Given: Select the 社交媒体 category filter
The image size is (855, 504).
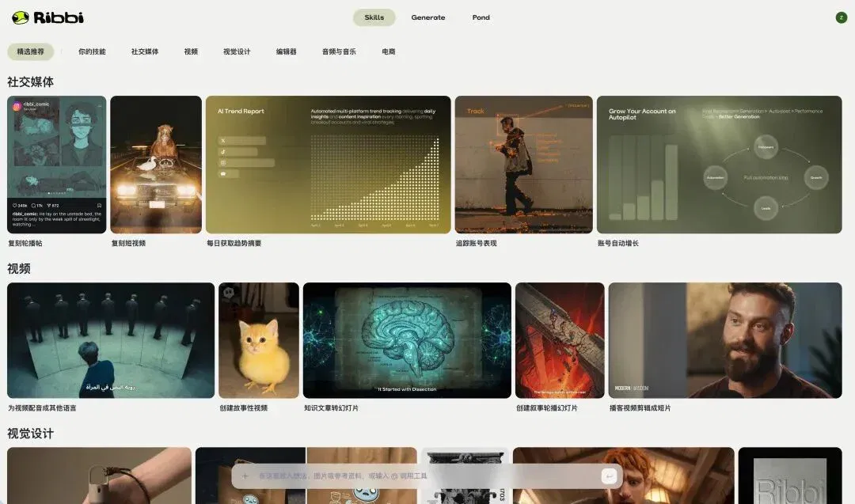Looking at the screenshot, I should 145,51.
